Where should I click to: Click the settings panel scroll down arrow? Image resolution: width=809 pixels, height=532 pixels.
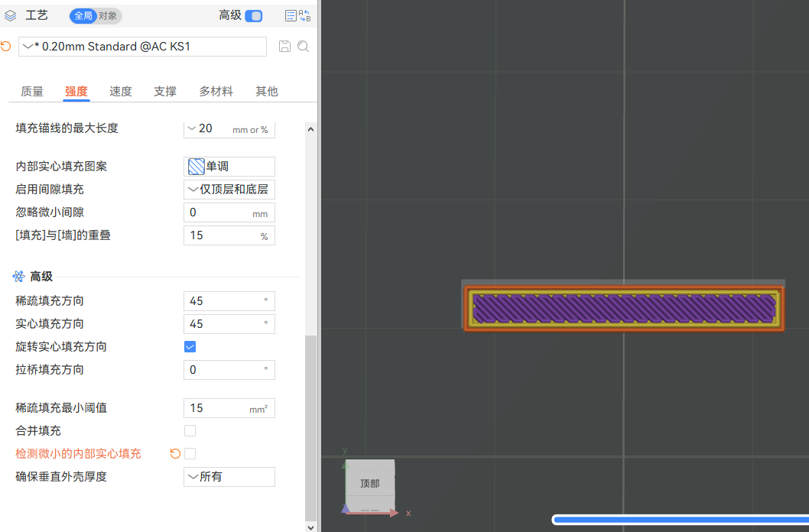pos(310,527)
